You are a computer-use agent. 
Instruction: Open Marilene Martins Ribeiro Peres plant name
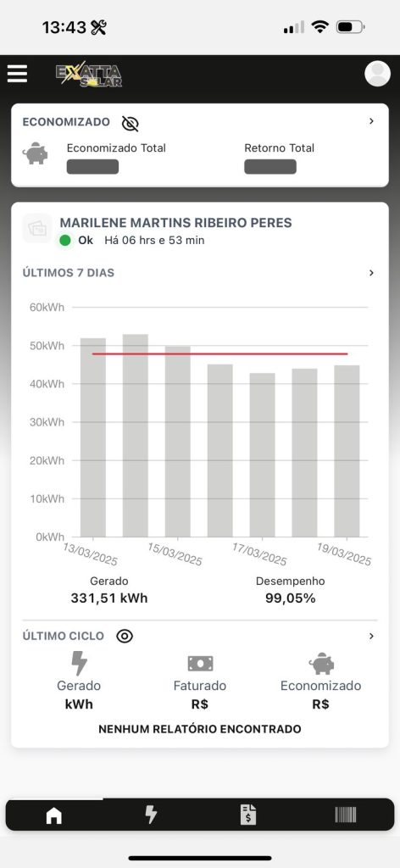[x=176, y=223]
